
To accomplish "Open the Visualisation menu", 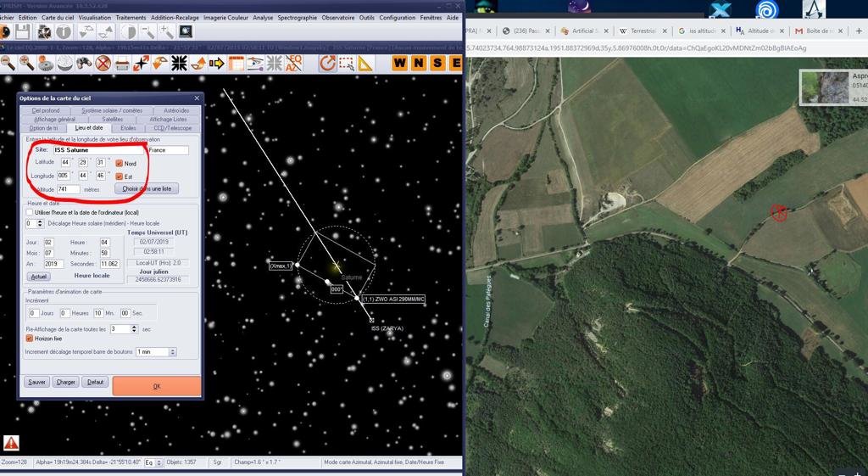I will coord(95,17).
